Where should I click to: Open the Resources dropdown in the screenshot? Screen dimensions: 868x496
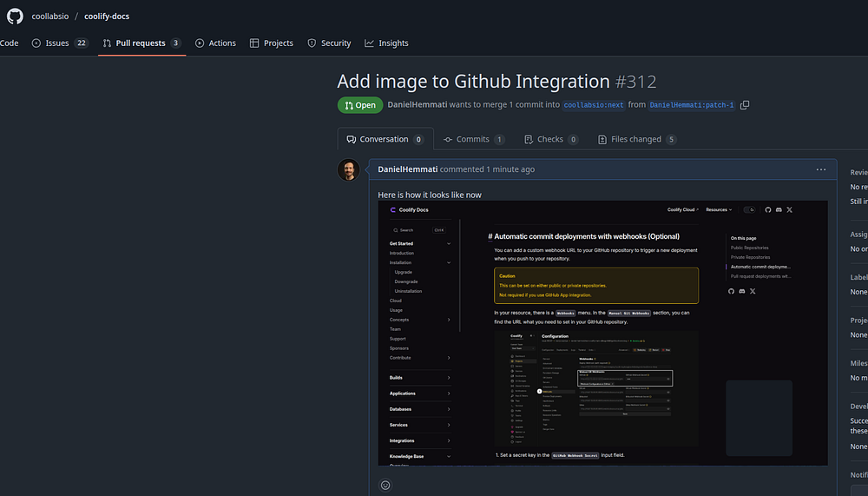[719, 209]
